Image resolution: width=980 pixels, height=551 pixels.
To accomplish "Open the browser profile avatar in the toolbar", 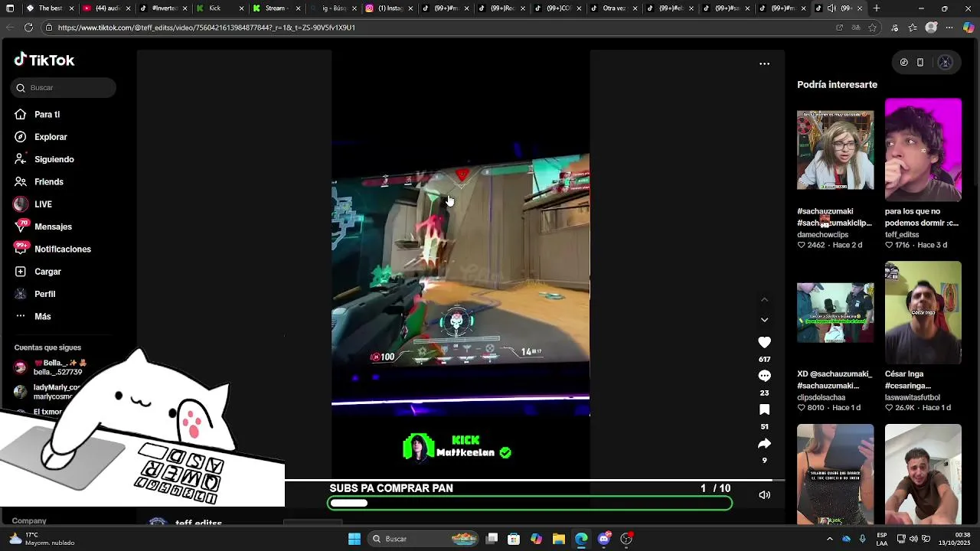I will (931, 28).
